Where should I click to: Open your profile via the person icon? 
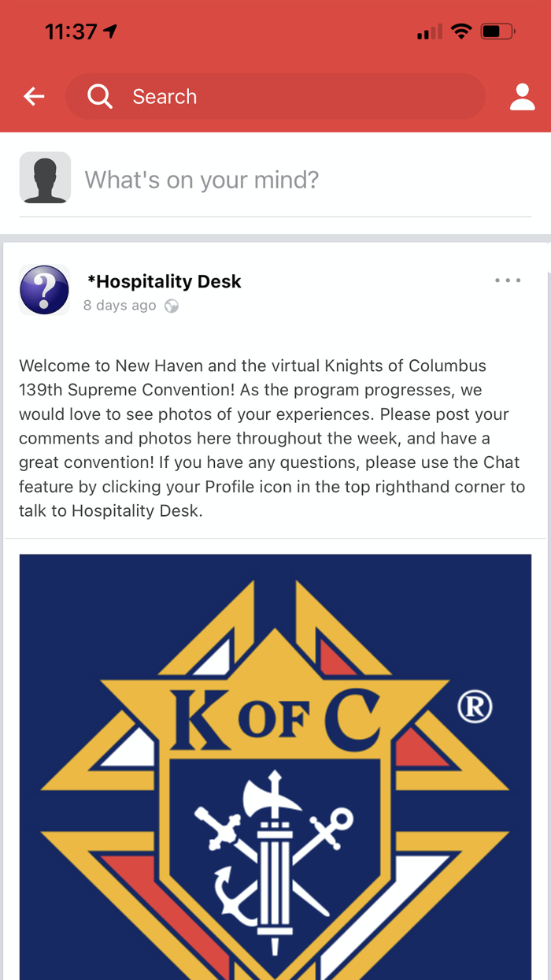point(522,96)
